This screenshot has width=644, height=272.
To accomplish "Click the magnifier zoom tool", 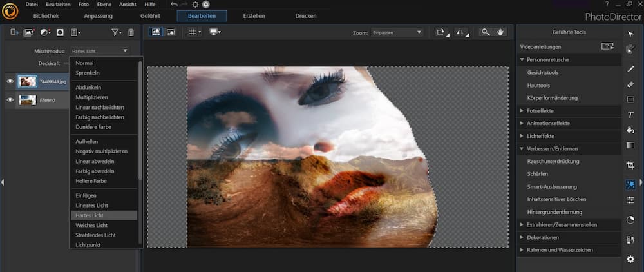I will (x=486, y=32).
